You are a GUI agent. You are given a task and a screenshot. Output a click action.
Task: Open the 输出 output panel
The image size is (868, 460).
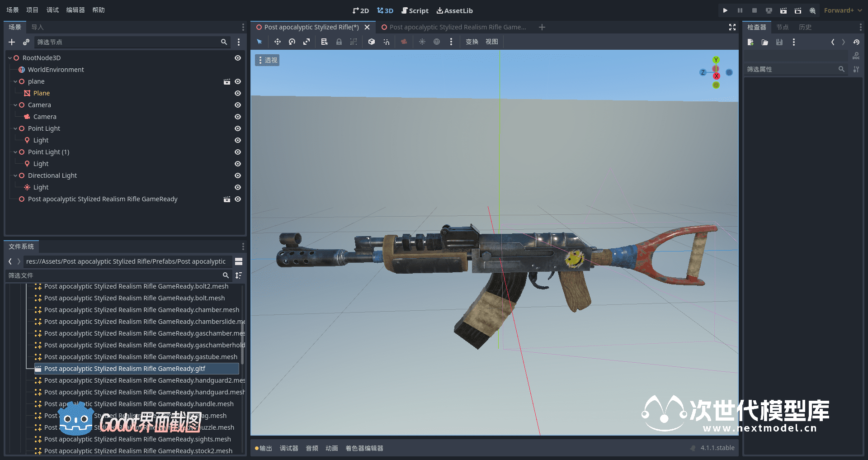[x=264, y=448]
